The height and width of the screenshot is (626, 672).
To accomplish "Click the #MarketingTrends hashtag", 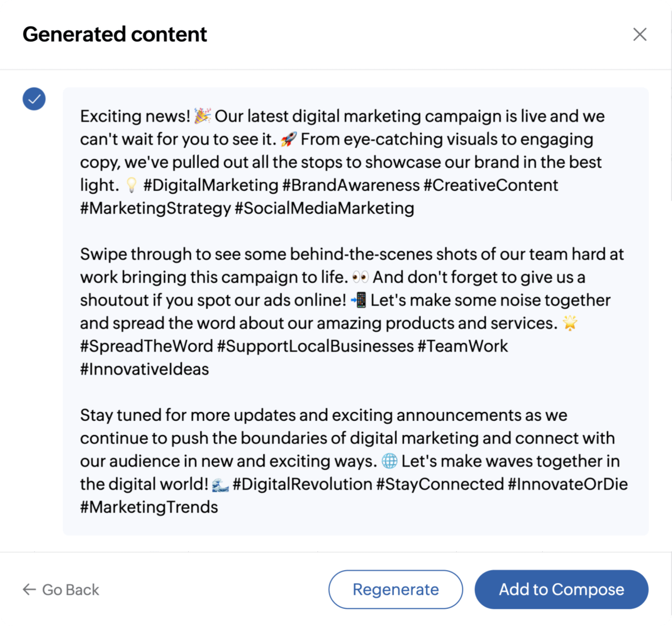I will [x=149, y=507].
